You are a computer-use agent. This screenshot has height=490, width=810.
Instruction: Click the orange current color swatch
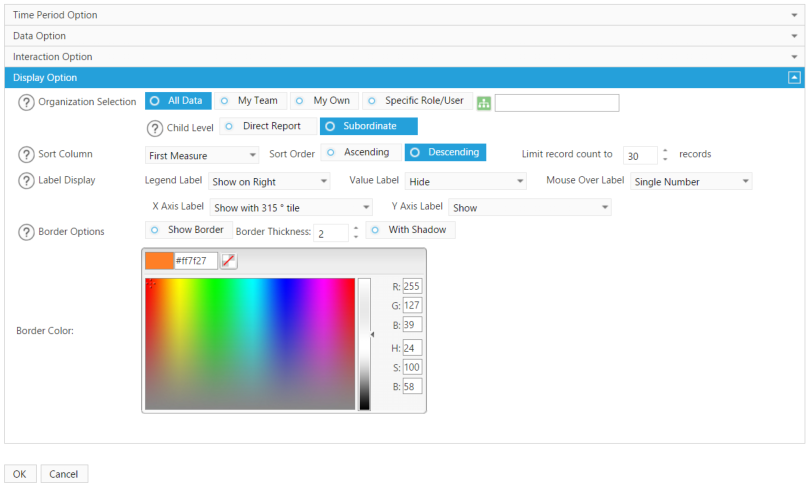(x=159, y=261)
